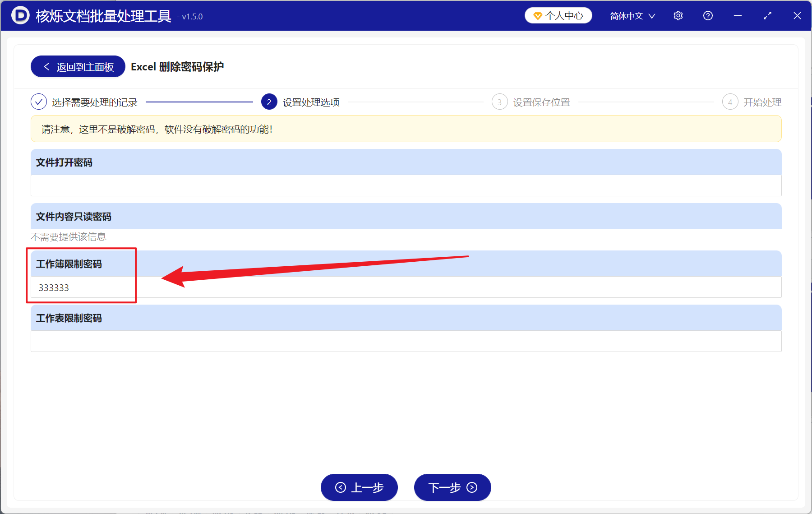
Task: Click the back arrow on 返回到主面板 button
Action: pos(46,66)
